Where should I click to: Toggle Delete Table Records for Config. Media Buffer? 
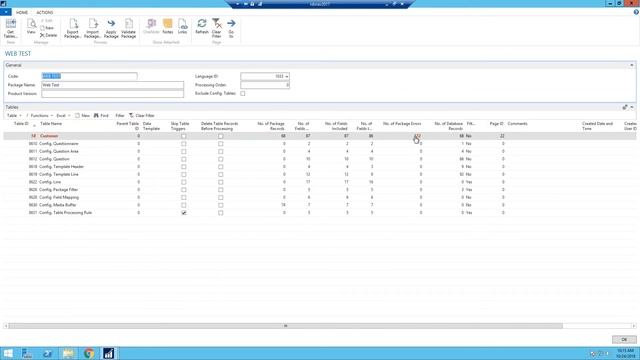(220, 205)
